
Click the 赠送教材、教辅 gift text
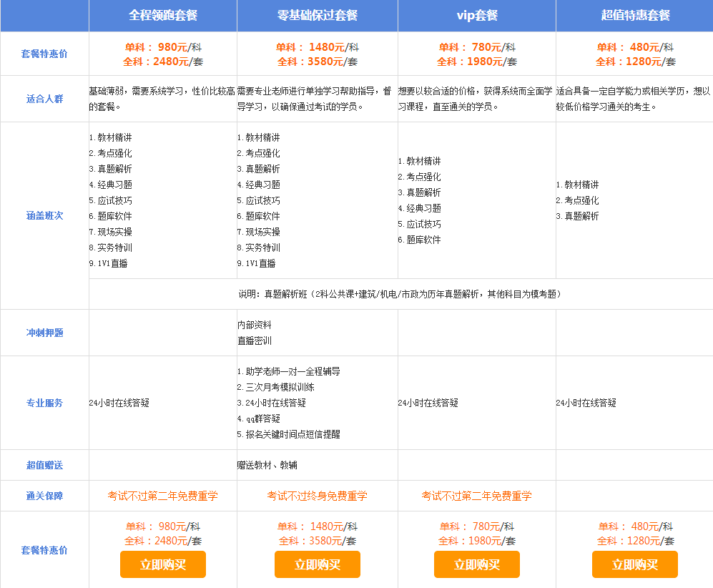click(x=267, y=465)
